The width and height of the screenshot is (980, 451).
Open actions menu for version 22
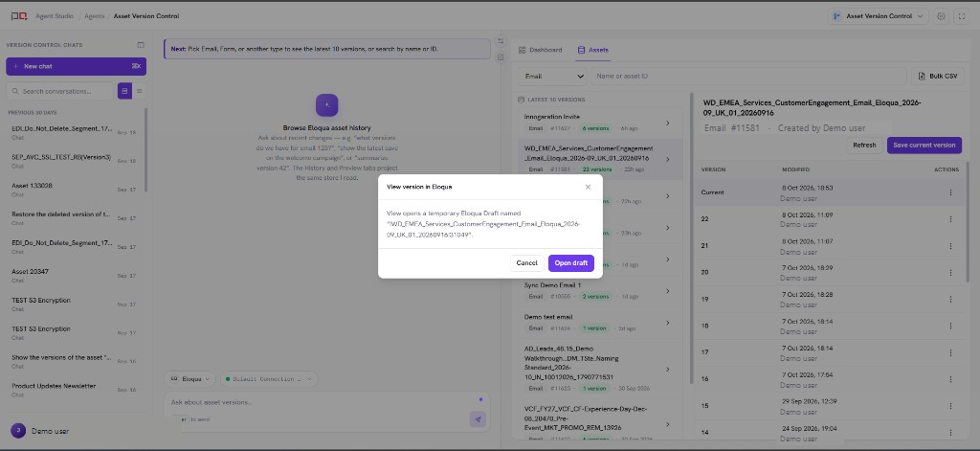point(950,219)
